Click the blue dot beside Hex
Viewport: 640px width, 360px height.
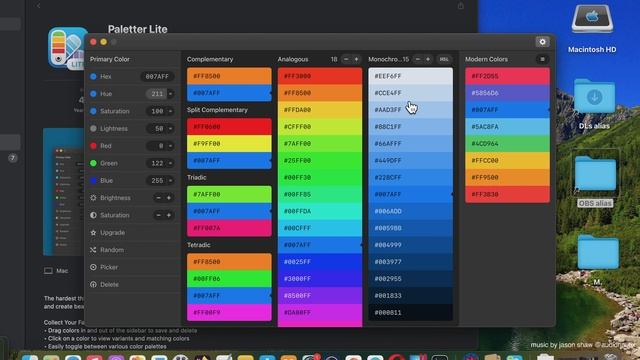tap(93, 76)
